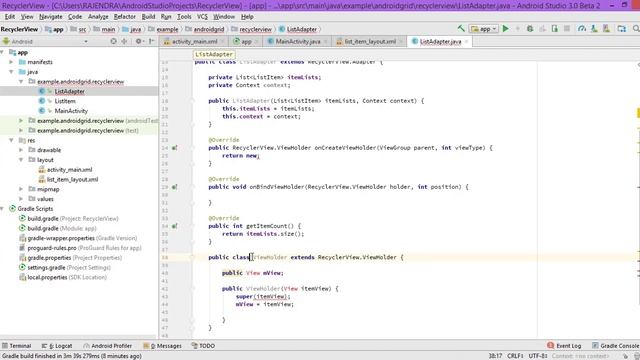640x360 pixels.
Task: Expand the manifests folder
Action: (x=11, y=62)
